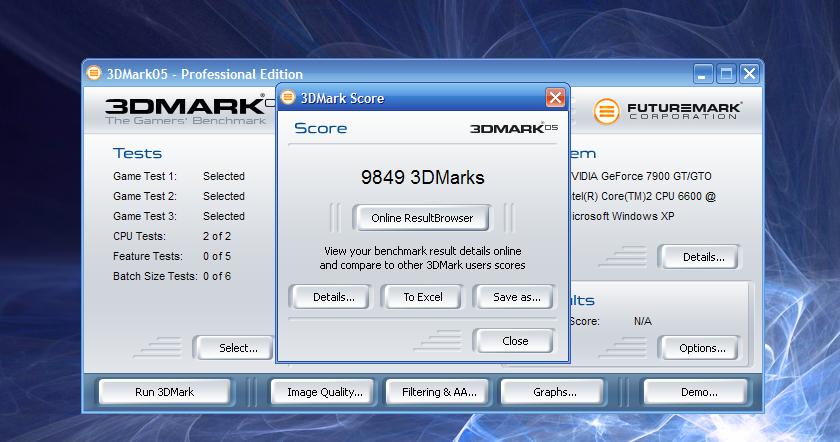Click 'Game Test 2:' label
Image resolution: width=840 pixels, height=442 pixels.
(x=145, y=196)
